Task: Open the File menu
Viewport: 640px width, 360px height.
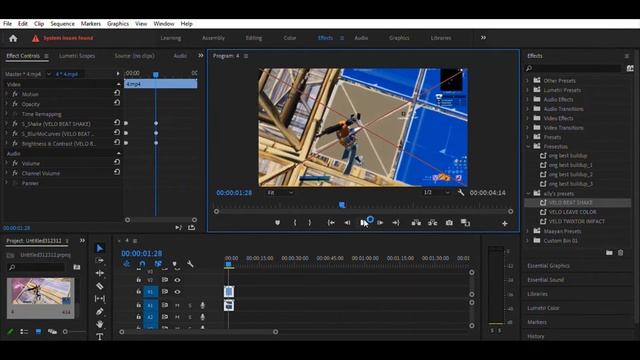Action: click(7, 24)
